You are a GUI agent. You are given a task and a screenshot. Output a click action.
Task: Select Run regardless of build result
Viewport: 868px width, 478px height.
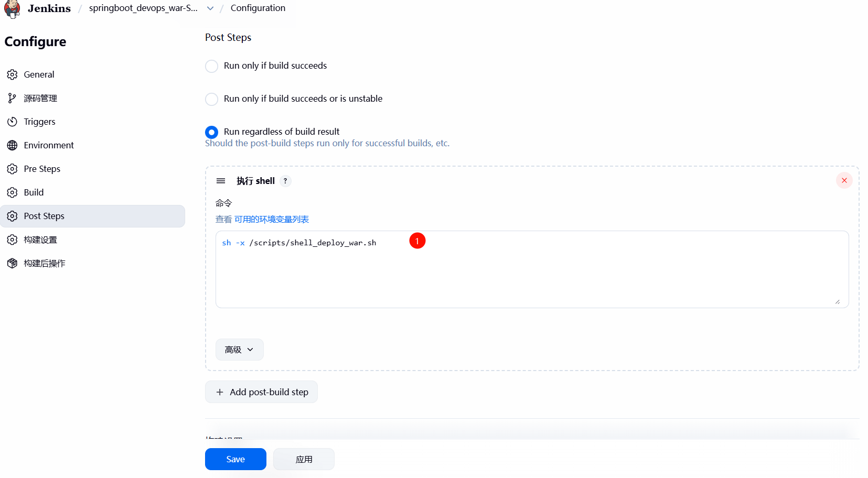(212, 132)
